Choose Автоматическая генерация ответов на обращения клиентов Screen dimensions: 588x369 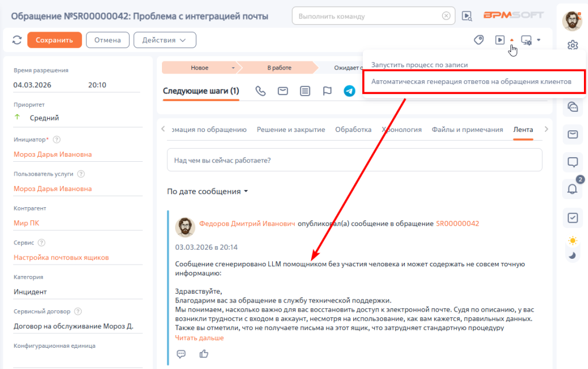click(471, 81)
